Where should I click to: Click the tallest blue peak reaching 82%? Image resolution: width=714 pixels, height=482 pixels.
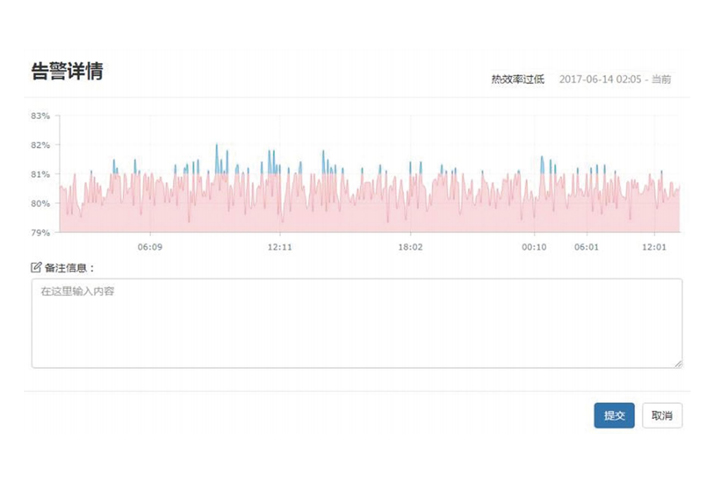[216, 148]
